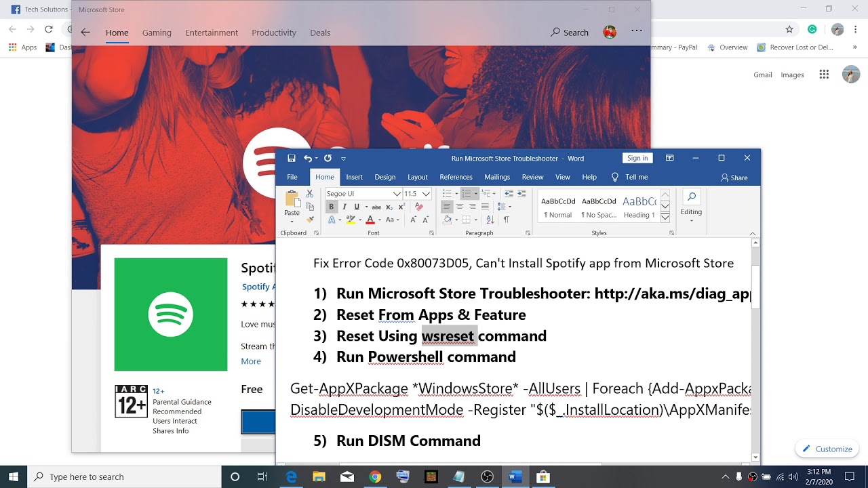This screenshot has width=868, height=488.
Task: Open Entertainment tab in Microsoft Store
Action: (212, 33)
